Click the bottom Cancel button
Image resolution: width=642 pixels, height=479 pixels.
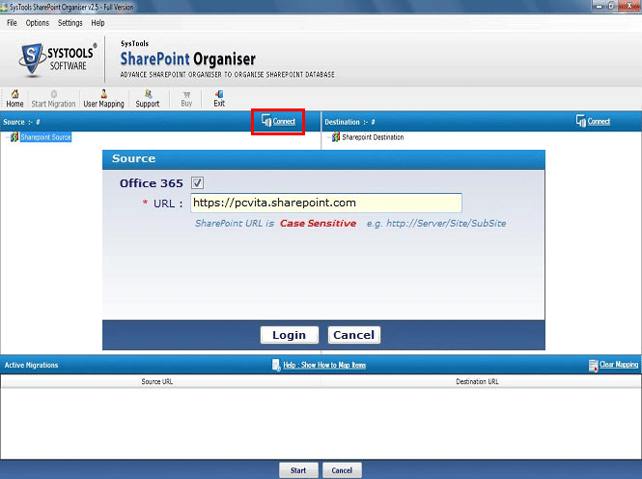[x=342, y=470]
